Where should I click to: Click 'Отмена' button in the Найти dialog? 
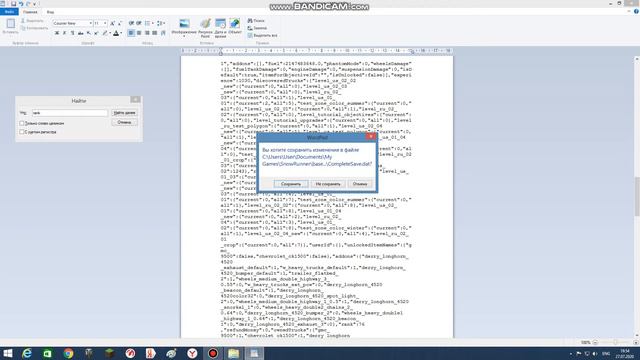click(124, 122)
